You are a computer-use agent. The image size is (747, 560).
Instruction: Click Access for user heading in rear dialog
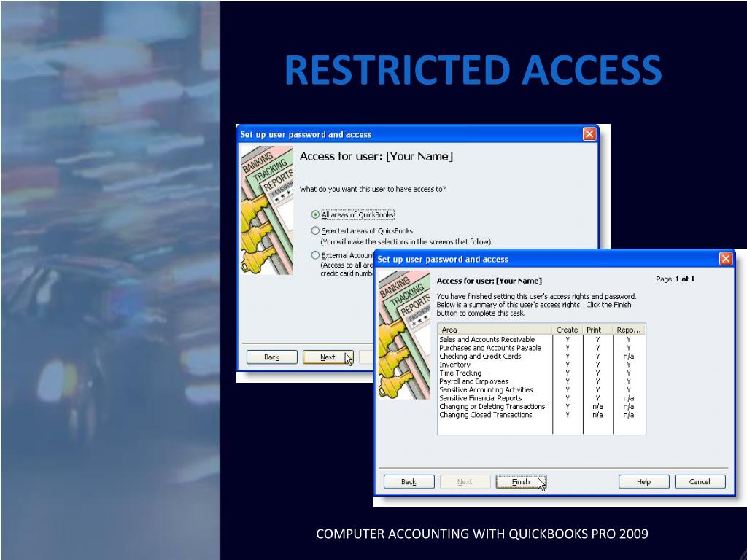[x=376, y=156]
